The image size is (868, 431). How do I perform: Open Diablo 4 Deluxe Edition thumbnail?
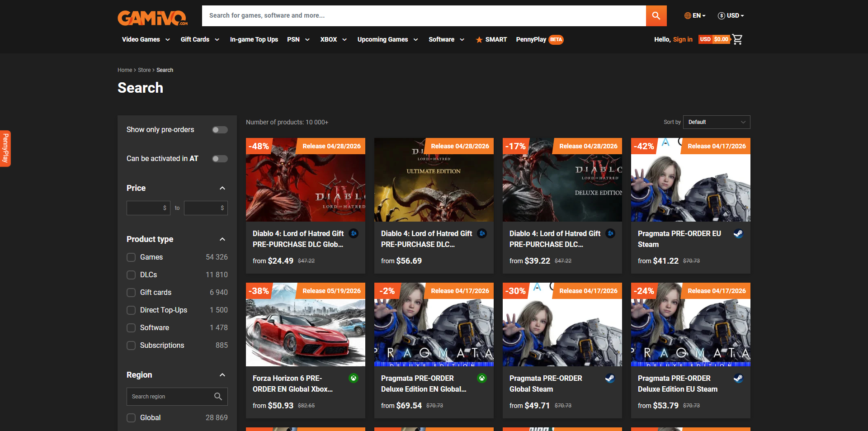tap(562, 180)
